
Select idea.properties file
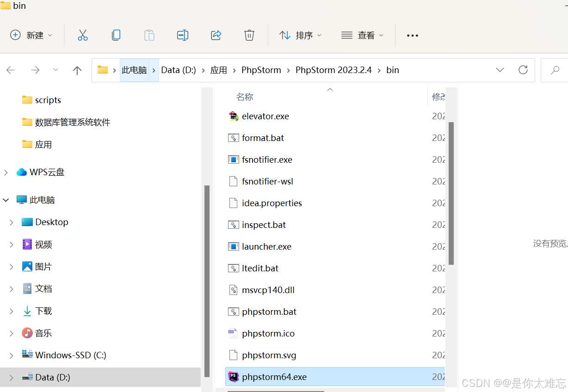pyautogui.click(x=335, y=203)
